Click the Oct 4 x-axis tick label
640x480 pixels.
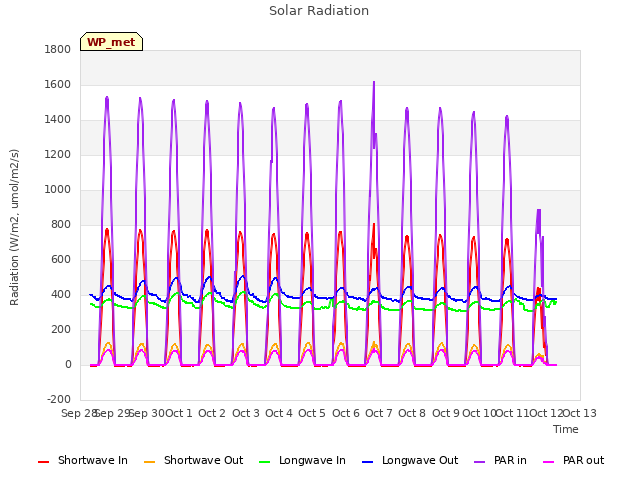(x=279, y=413)
